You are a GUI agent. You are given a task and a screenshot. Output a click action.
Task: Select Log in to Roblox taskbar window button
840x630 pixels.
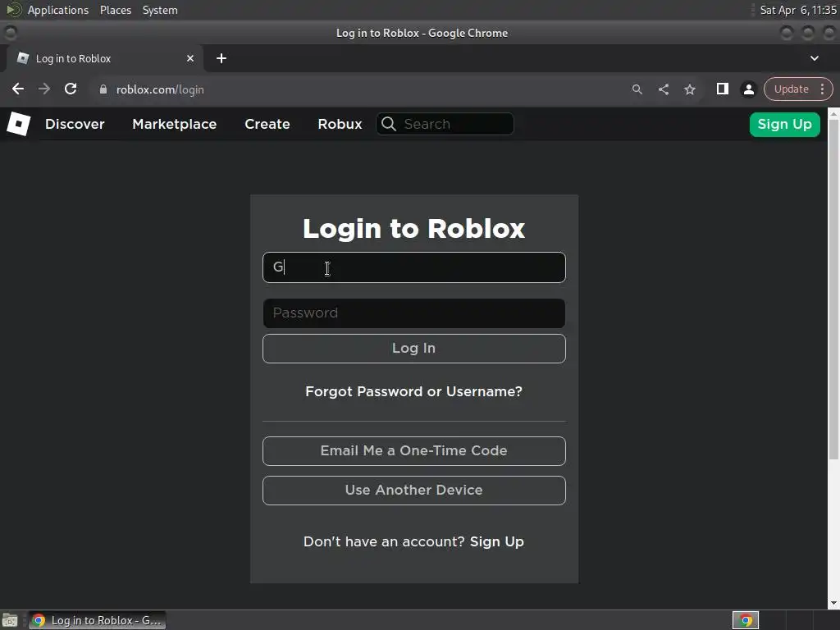click(x=98, y=620)
